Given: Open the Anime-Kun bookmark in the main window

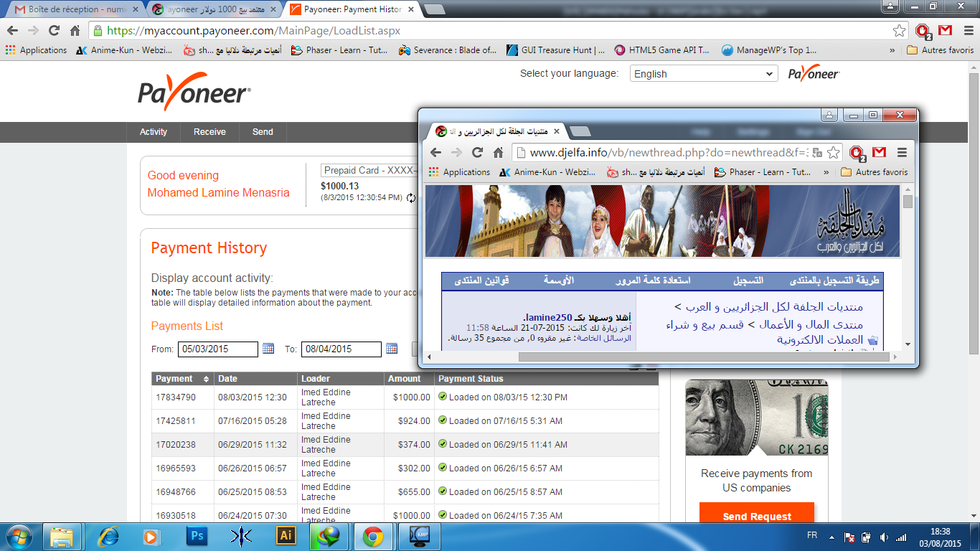Looking at the screenshot, I should coord(123,50).
